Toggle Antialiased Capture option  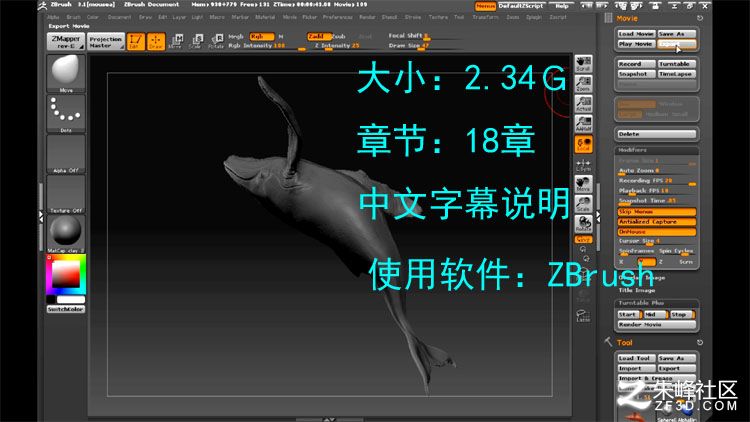657,222
